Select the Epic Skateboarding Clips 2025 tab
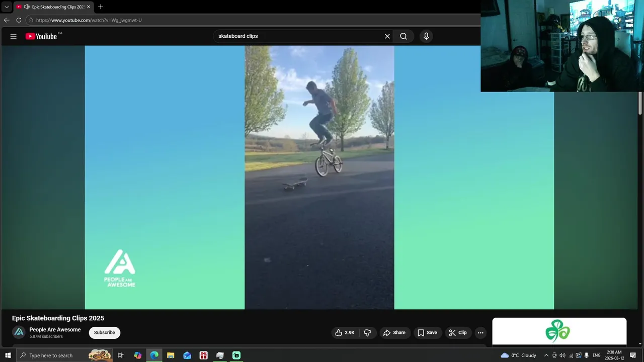Screen dimensions: 644x362 click(x=53, y=7)
